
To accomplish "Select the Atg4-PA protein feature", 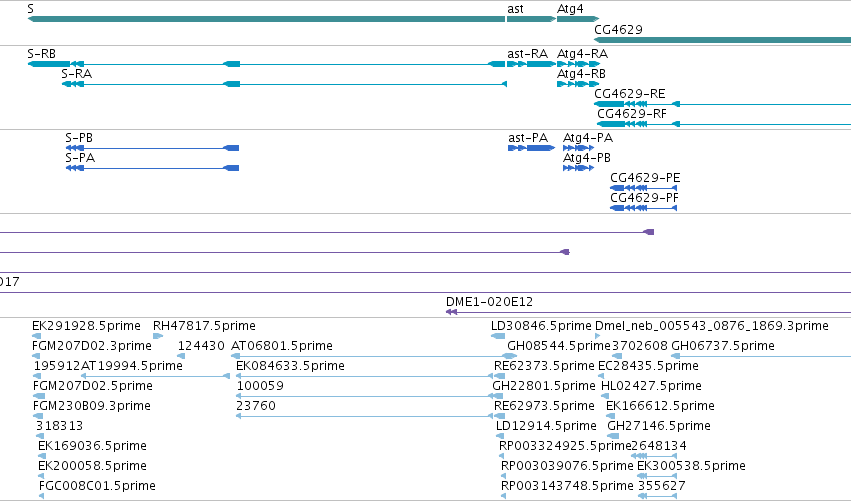I will pos(579,148).
